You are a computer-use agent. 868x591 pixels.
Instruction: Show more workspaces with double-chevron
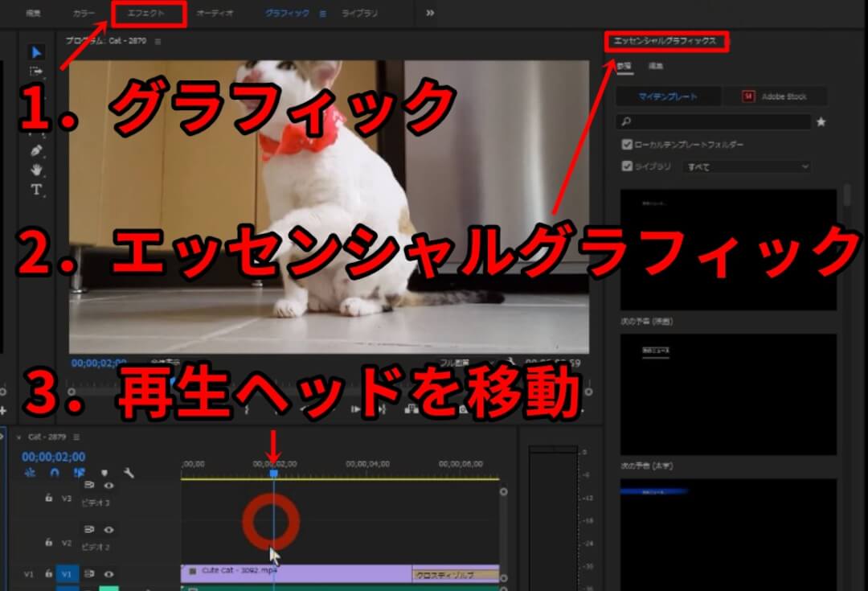pyautogui.click(x=430, y=13)
